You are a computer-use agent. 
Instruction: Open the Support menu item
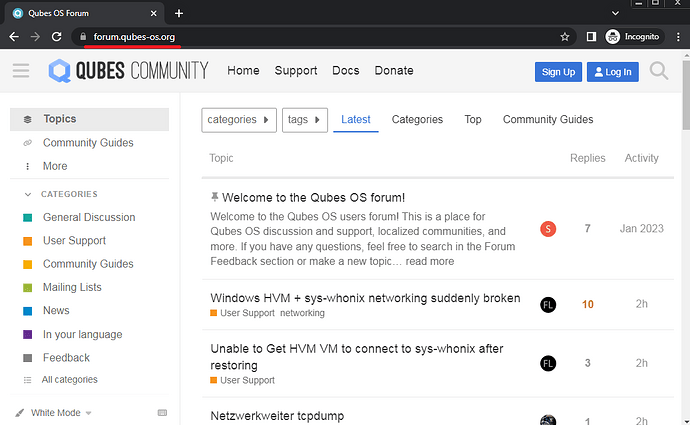point(296,70)
